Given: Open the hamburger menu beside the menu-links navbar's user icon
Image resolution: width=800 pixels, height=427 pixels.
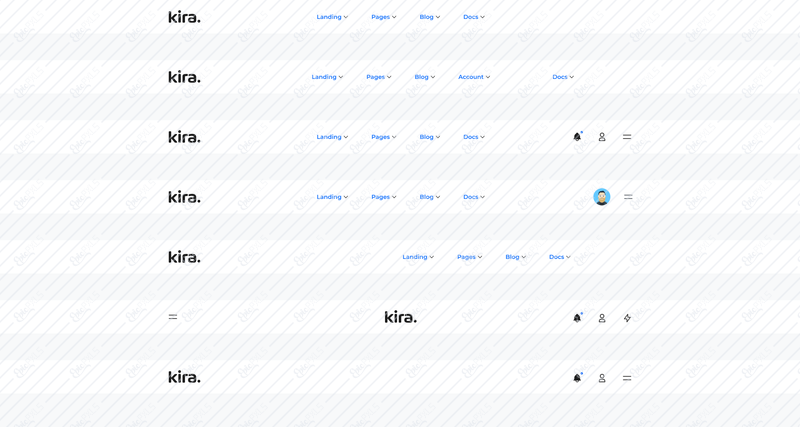Looking at the screenshot, I should coord(627,137).
